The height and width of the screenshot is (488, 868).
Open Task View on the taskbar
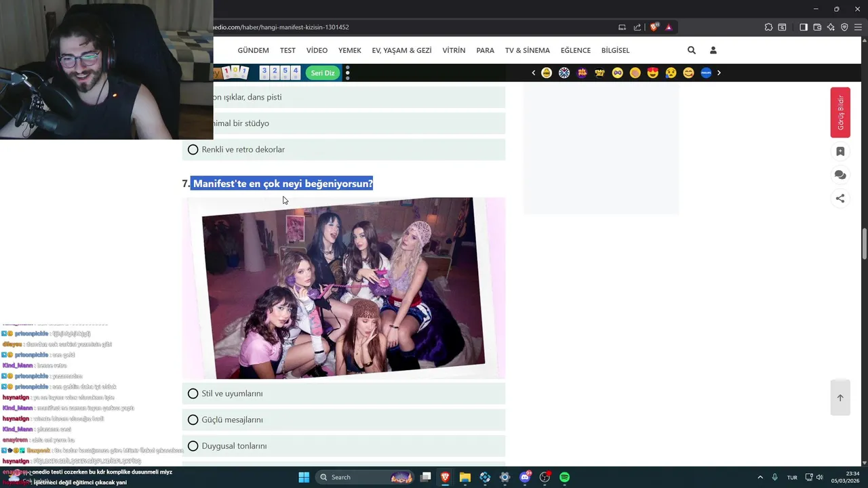click(426, 477)
